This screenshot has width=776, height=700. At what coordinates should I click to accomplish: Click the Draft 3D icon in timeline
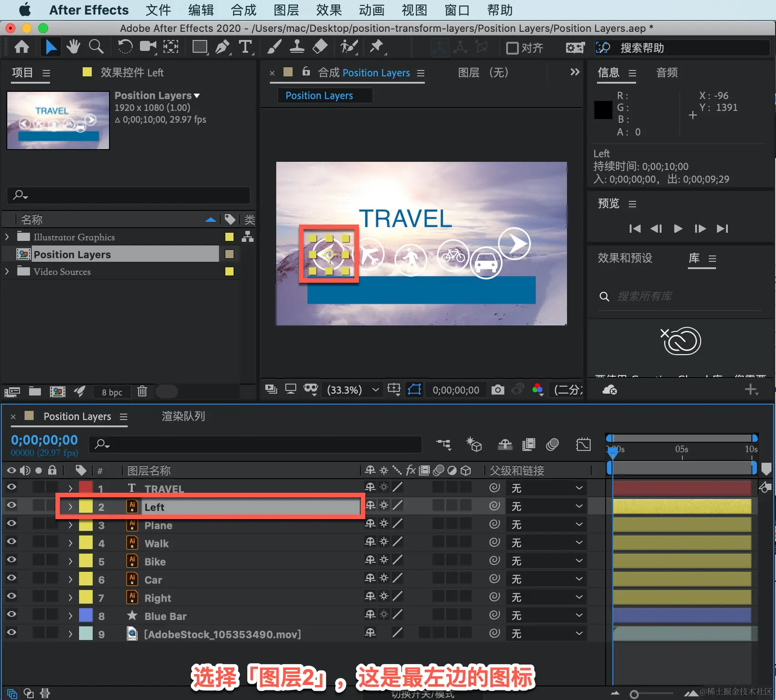474,444
